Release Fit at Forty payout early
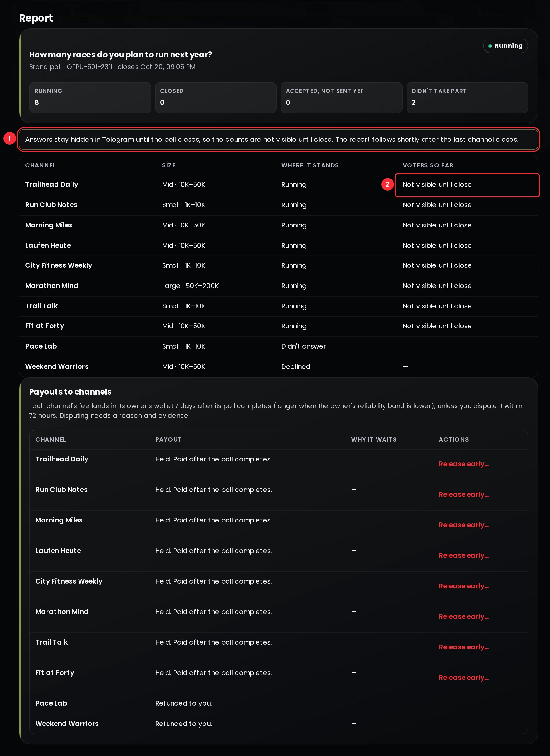This screenshot has height=756, width=550. pyautogui.click(x=463, y=678)
